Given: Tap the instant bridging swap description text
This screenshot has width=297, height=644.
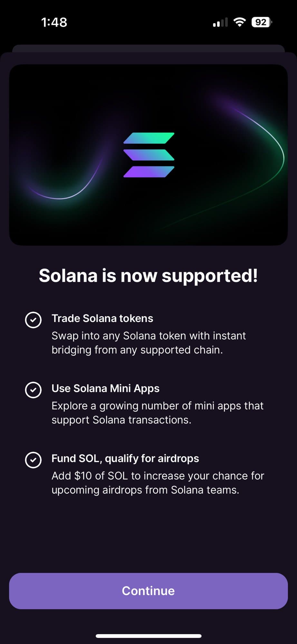Looking at the screenshot, I should click(148, 343).
